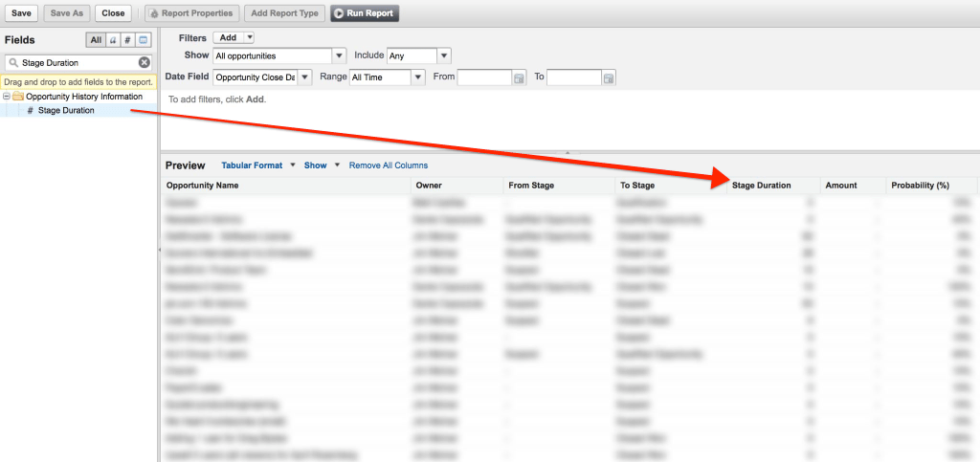
Task: Click the Opportunity Name column header
Action: tap(286, 186)
